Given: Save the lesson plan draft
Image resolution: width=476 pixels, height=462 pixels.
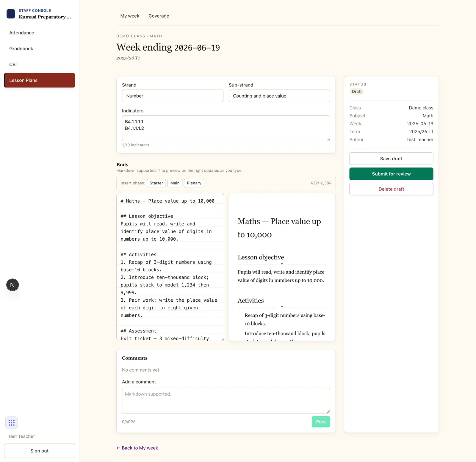Looking at the screenshot, I should click(x=391, y=159).
